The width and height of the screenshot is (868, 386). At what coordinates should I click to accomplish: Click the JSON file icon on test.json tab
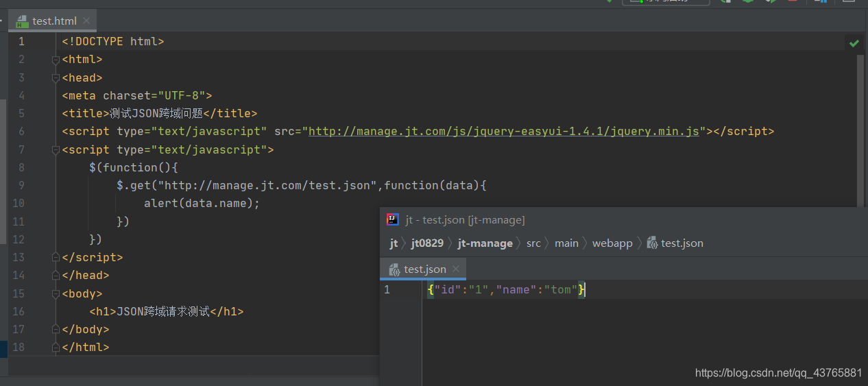tap(395, 269)
